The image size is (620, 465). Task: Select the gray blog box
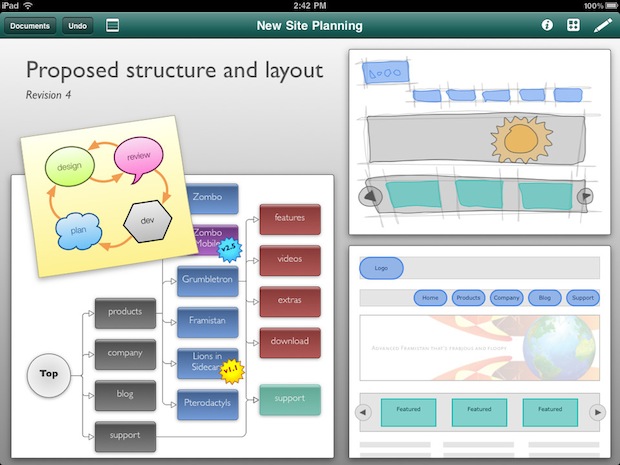click(125, 395)
